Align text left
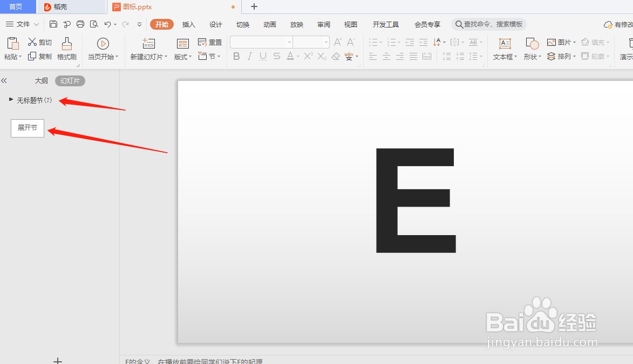633x364 pixels. tap(372, 56)
